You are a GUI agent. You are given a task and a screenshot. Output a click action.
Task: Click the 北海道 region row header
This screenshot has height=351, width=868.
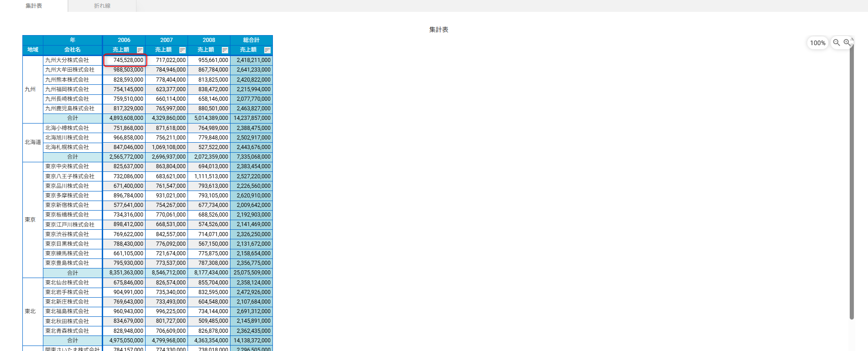[x=33, y=142]
